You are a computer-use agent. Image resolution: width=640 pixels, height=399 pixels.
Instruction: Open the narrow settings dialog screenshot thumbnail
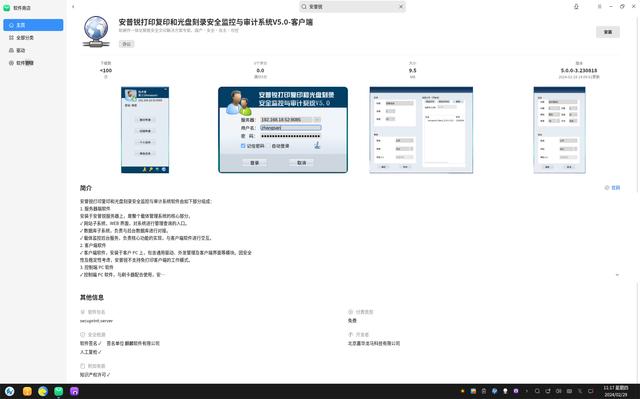click(x=559, y=130)
